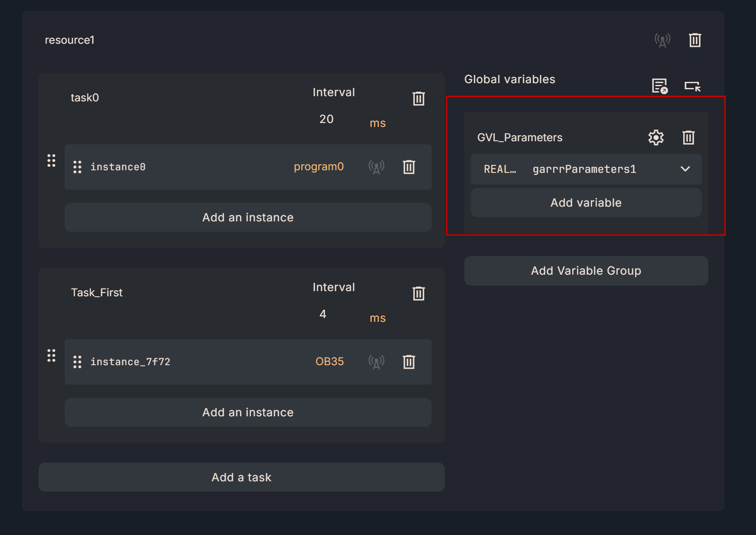Delete the GVL_Parameters variable group
Image resolution: width=756 pixels, height=535 pixels.
tap(688, 137)
